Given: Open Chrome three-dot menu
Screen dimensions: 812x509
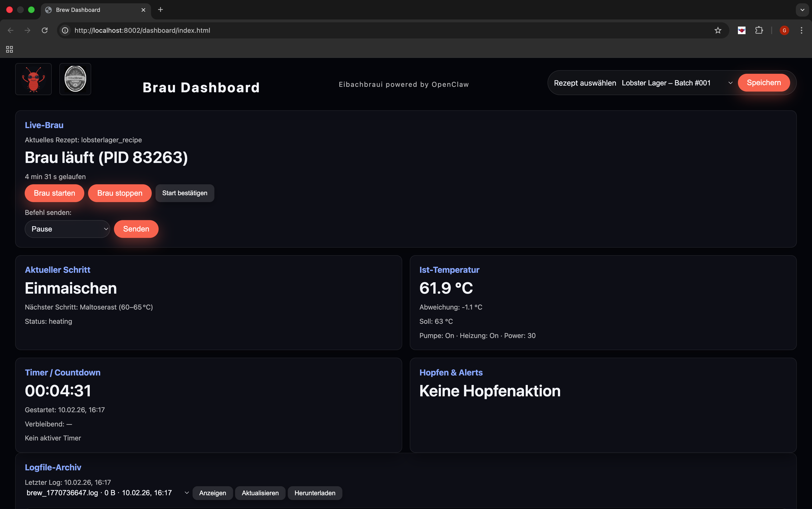Looking at the screenshot, I should [x=801, y=30].
